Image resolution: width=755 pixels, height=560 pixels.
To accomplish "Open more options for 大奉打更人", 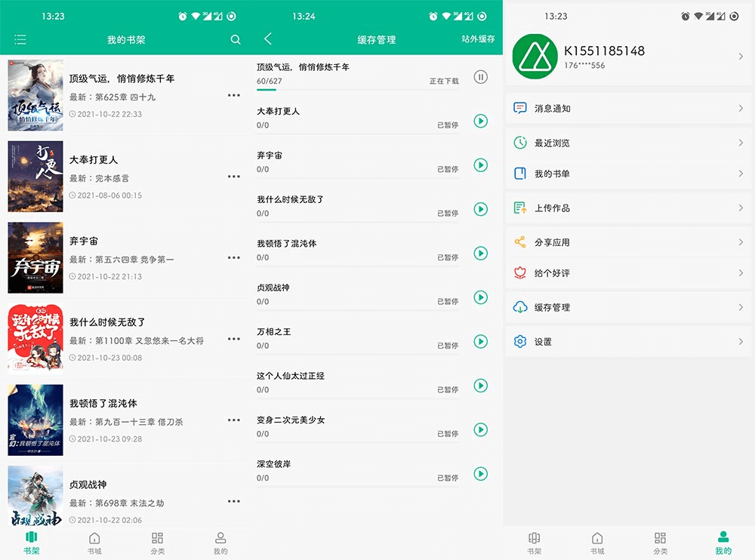I will click(x=234, y=176).
